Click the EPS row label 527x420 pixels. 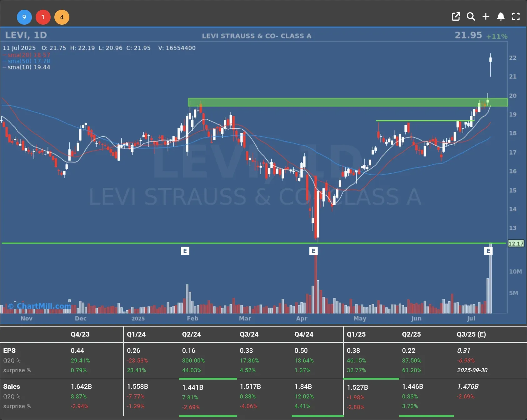click(9, 350)
